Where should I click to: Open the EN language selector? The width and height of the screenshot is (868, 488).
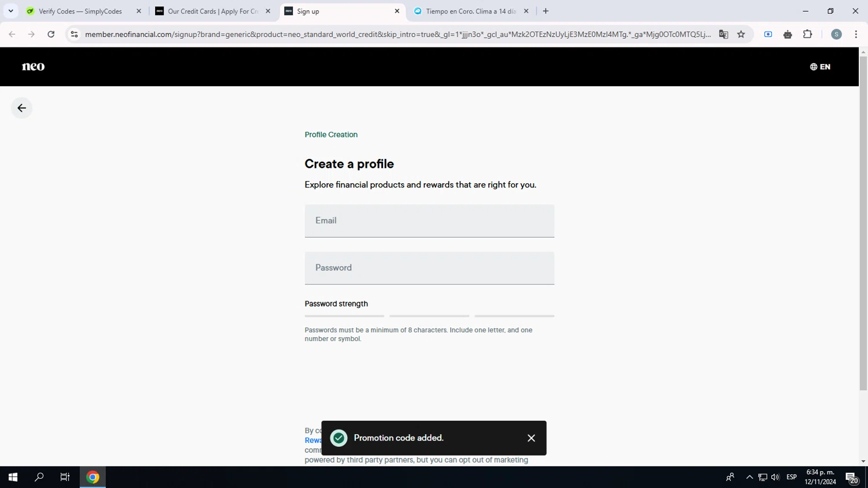pyautogui.click(x=820, y=66)
